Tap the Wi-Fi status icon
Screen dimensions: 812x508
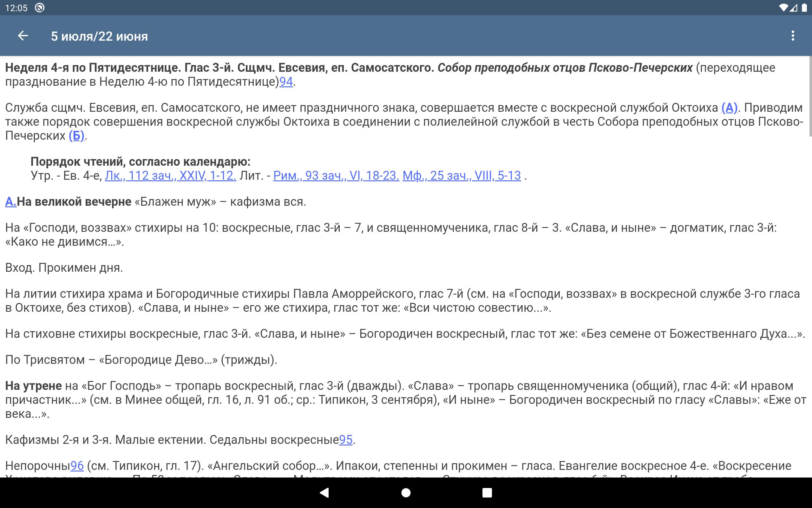783,8
